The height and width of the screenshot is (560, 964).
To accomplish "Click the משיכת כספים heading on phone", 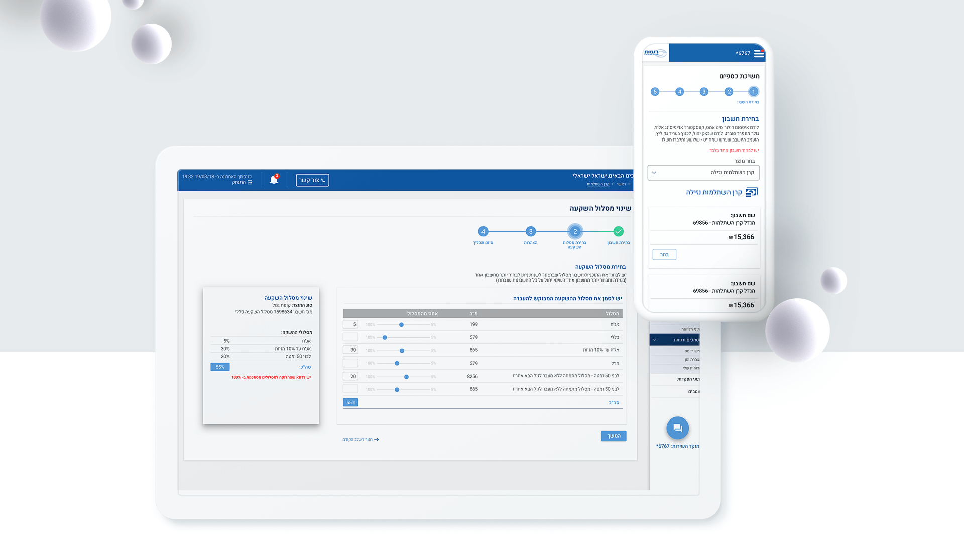I will pyautogui.click(x=739, y=76).
